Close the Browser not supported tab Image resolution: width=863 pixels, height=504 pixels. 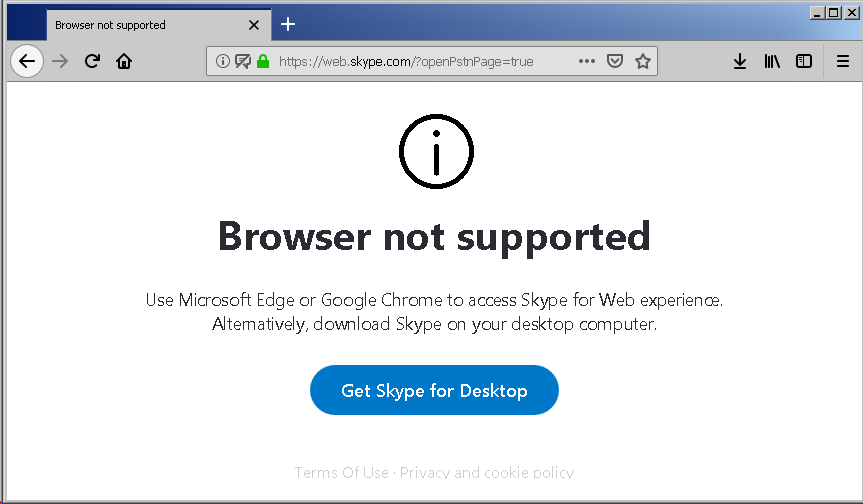[x=254, y=25]
